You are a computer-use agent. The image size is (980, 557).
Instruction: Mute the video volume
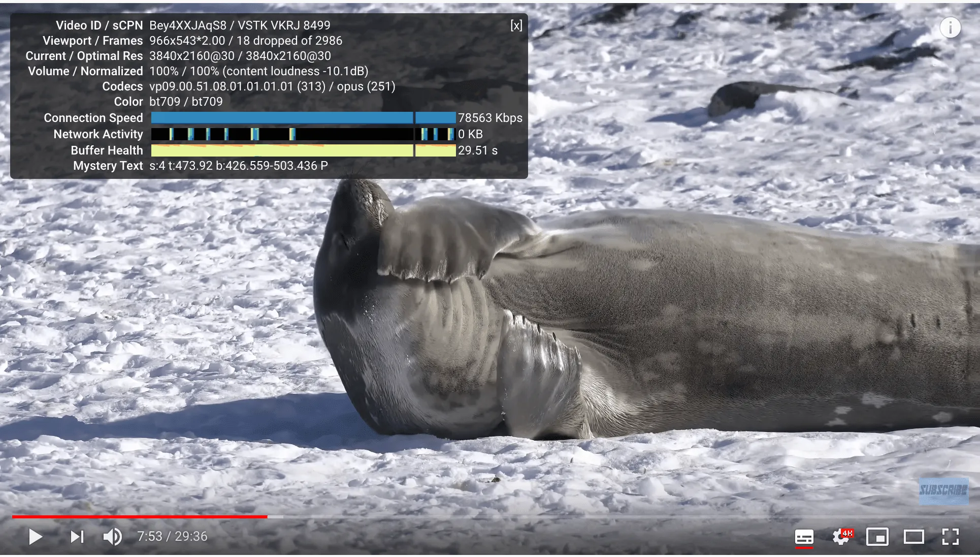112,537
